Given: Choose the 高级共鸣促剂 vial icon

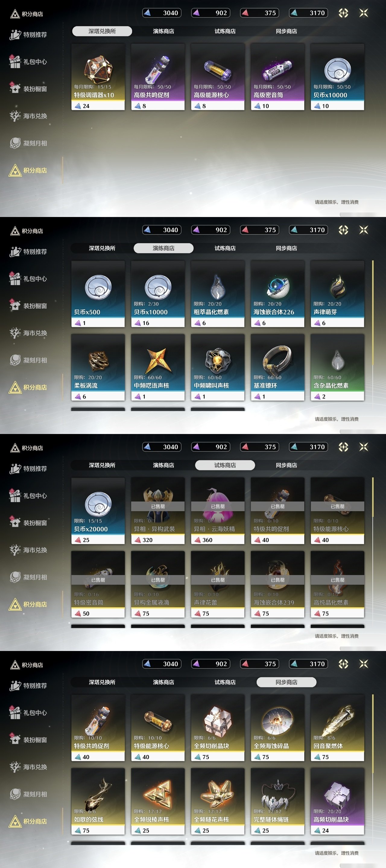Looking at the screenshot, I should point(158,69).
